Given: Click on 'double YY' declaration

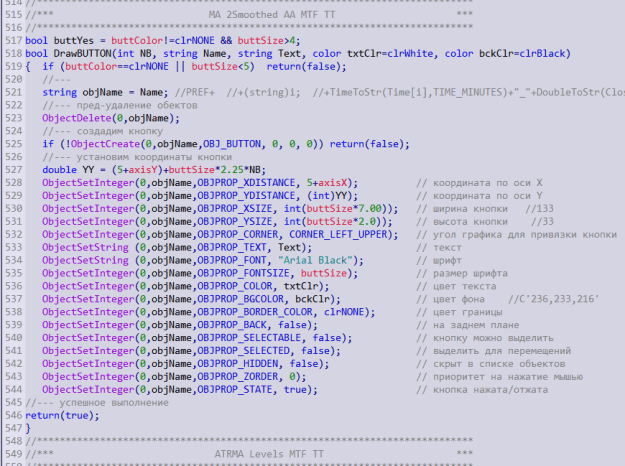Looking at the screenshot, I should point(68,170).
